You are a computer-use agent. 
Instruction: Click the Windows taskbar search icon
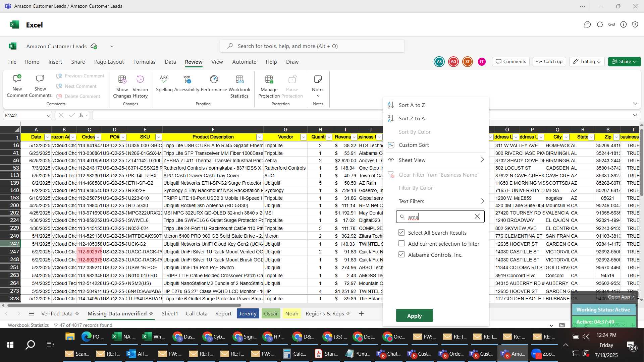click(x=30, y=345)
